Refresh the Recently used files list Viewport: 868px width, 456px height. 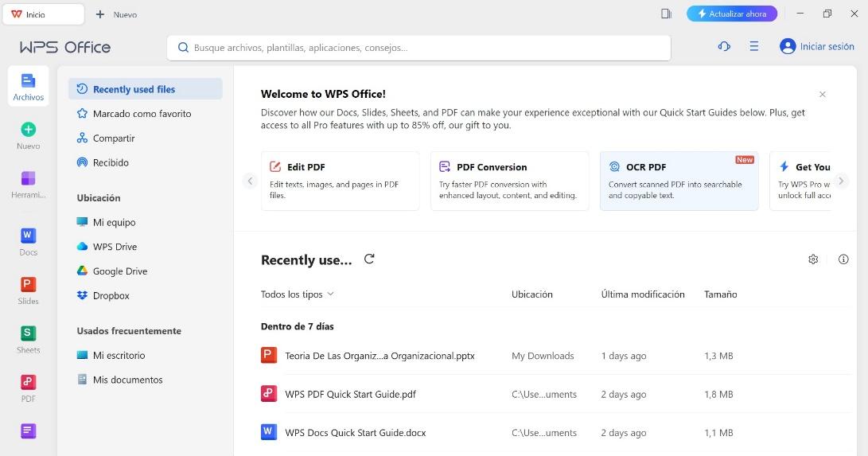(x=369, y=259)
